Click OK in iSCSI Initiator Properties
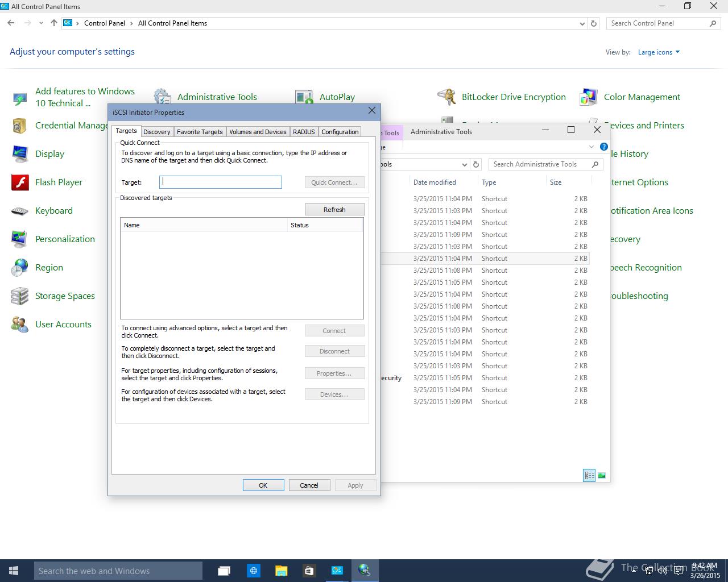The width and height of the screenshot is (728, 582). (263, 485)
